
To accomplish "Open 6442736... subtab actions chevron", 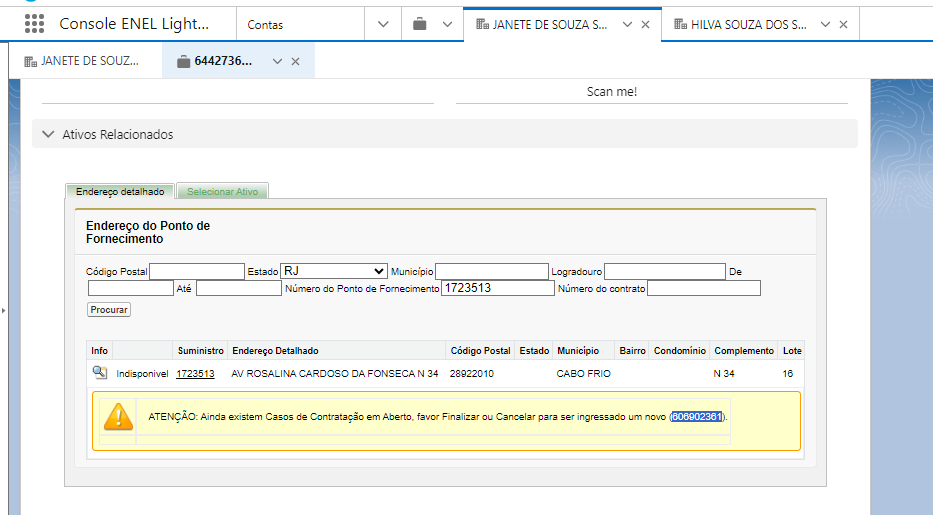I will point(277,61).
